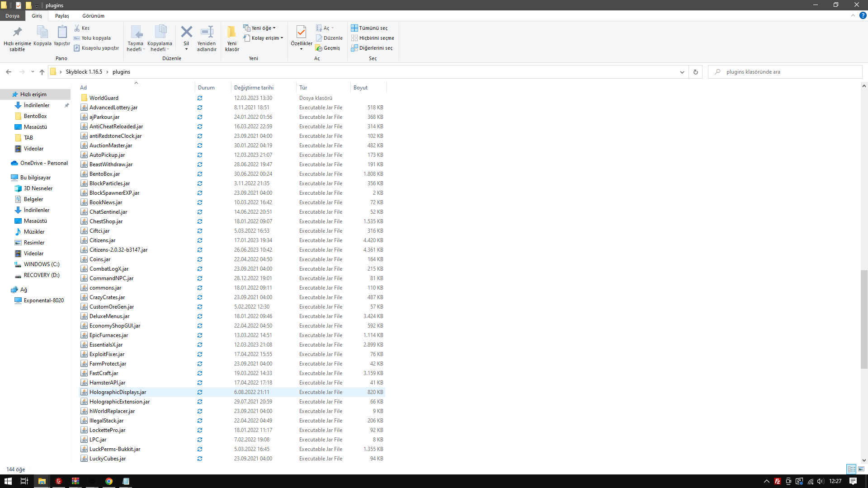This screenshot has height=488, width=868.
Task: Navigate back with left arrow
Action: coord(9,72)
